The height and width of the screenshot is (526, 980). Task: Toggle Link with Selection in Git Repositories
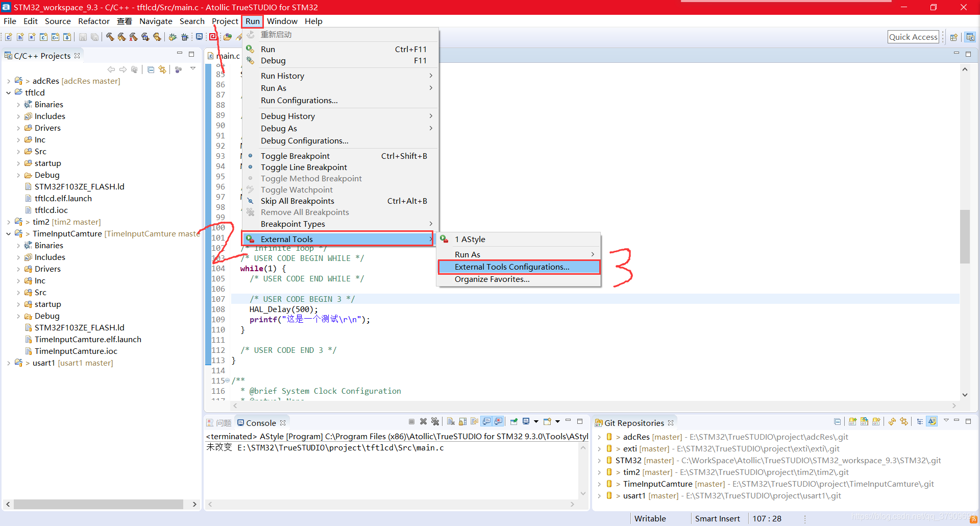(904, 421)
